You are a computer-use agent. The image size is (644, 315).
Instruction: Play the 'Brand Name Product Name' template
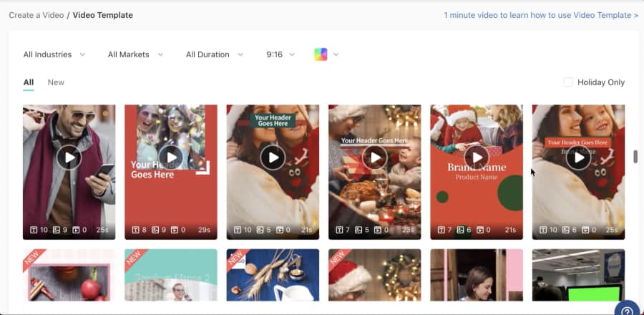click(x=476, y=157)
